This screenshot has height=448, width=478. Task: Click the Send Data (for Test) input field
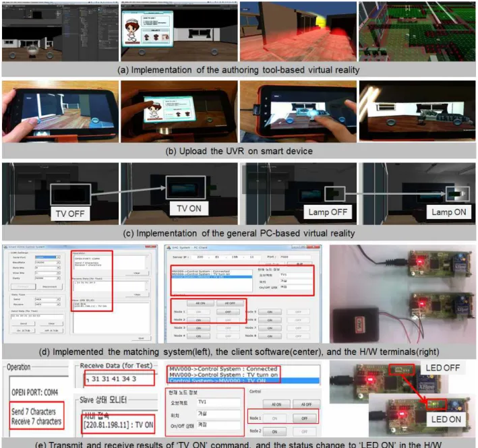pos(37,317)
